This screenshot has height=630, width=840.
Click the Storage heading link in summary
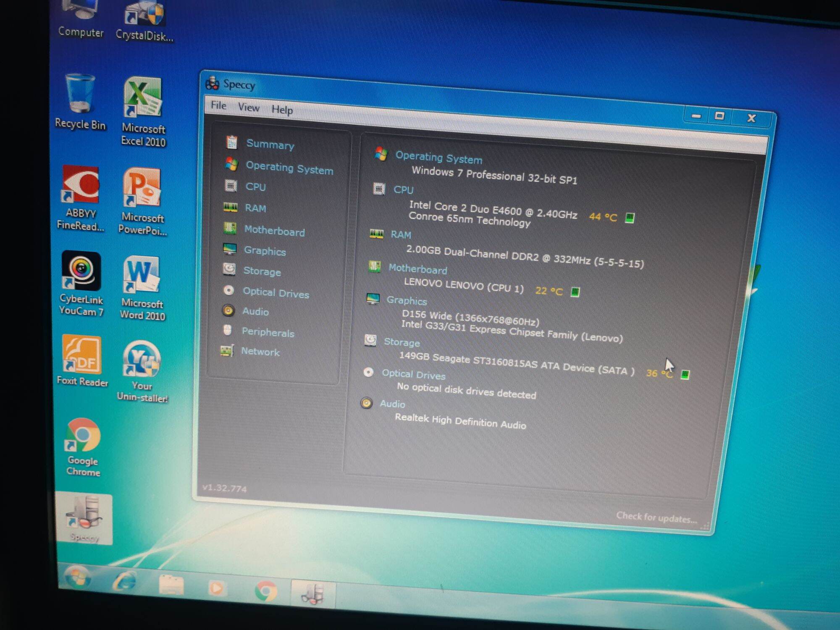402,342
